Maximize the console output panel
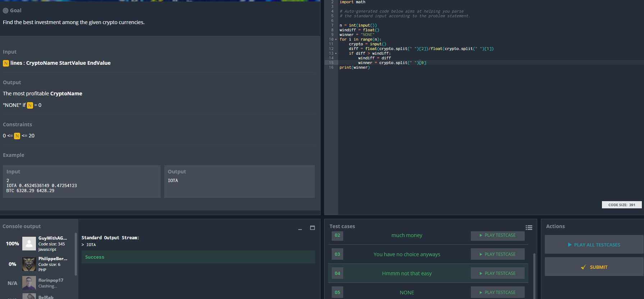Screen dimensions: 644x299 [x=312, y=228]
